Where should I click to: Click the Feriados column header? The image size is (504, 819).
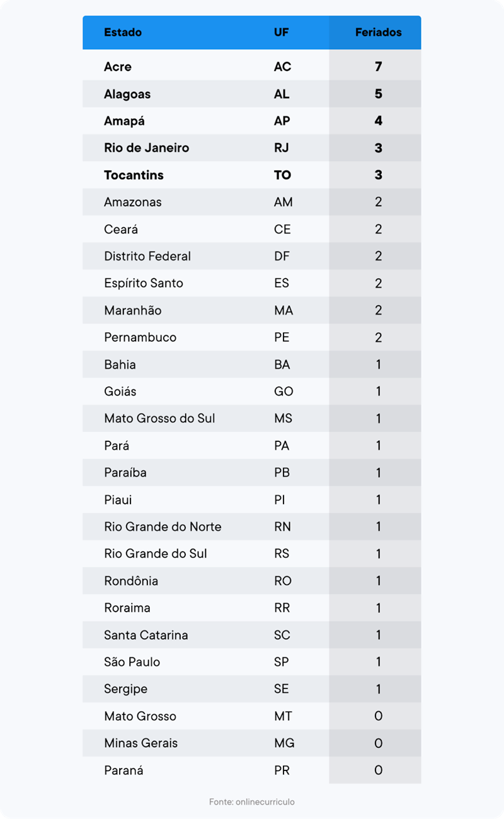tap(378, 32)
